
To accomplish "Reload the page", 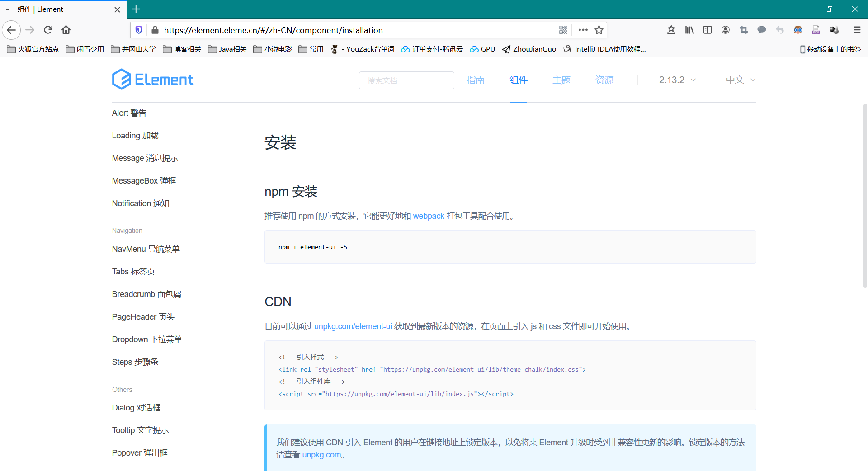I will [48, 30].
